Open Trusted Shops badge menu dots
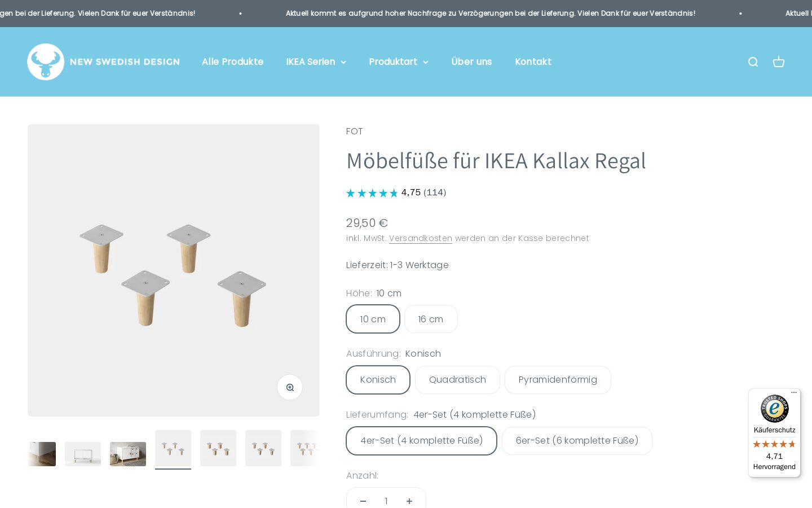This screenshot has width=812, height=508. tap(794, 393)
